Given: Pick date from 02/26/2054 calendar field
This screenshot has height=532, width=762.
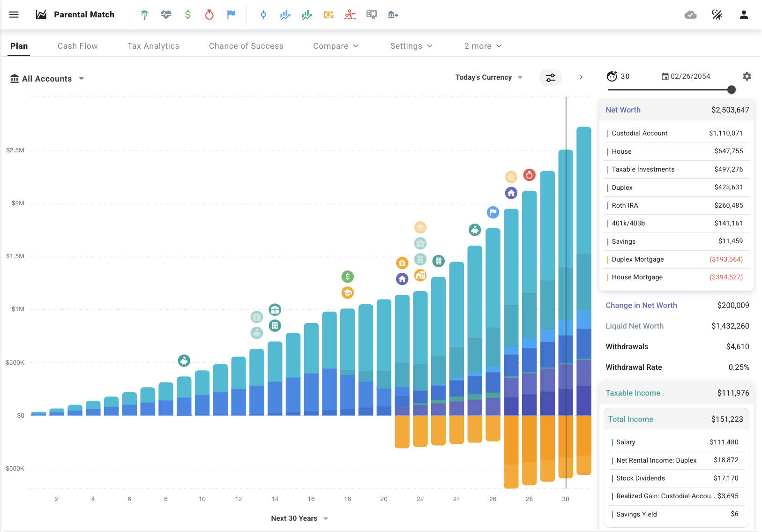Looking at the screenshot, I should [x=686, y=76].
